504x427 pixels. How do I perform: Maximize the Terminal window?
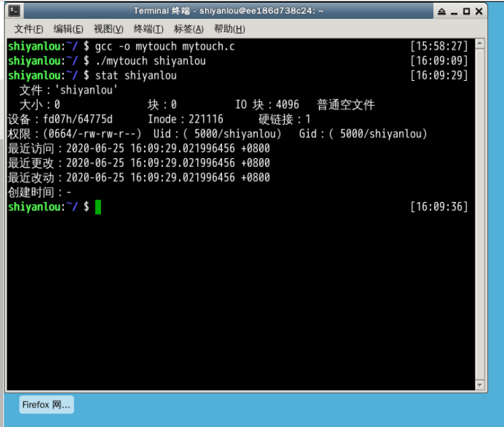click(x=466, y=11)
